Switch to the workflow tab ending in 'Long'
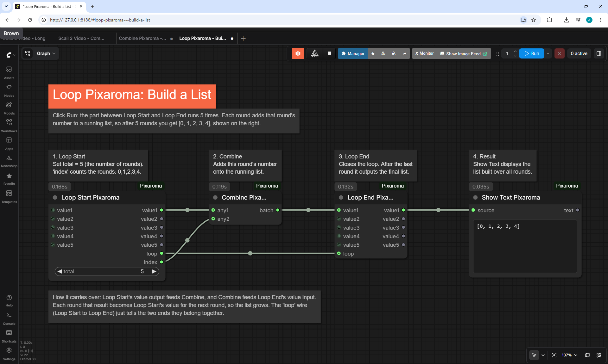Image resolution: width=608 pixels, height=364 pixels. point(28,38)
